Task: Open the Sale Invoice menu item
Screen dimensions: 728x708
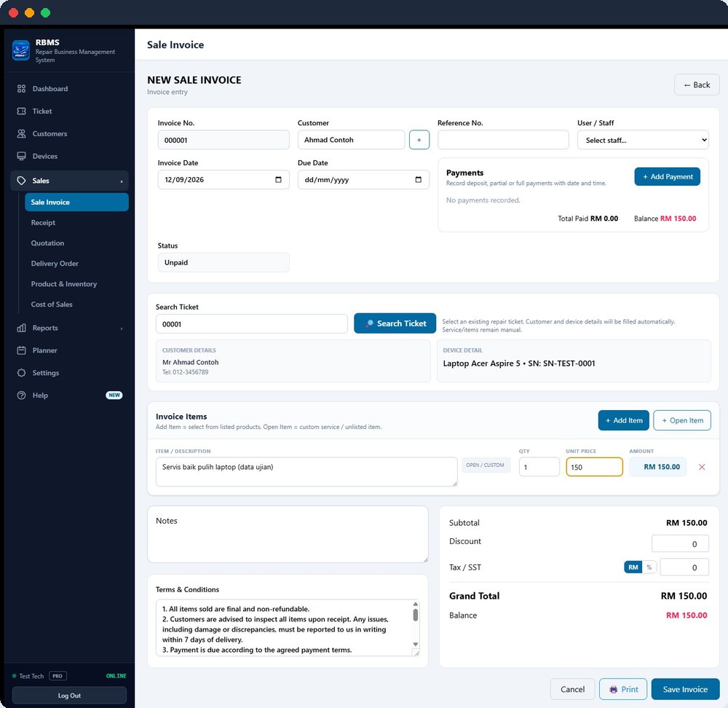Action: pyautogui.click(x=76, y=202)
